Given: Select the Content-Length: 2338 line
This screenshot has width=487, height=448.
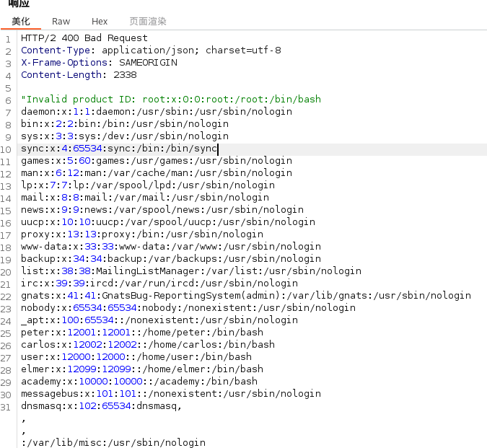Looking at the screenshot, I should (x=79, y=75).
